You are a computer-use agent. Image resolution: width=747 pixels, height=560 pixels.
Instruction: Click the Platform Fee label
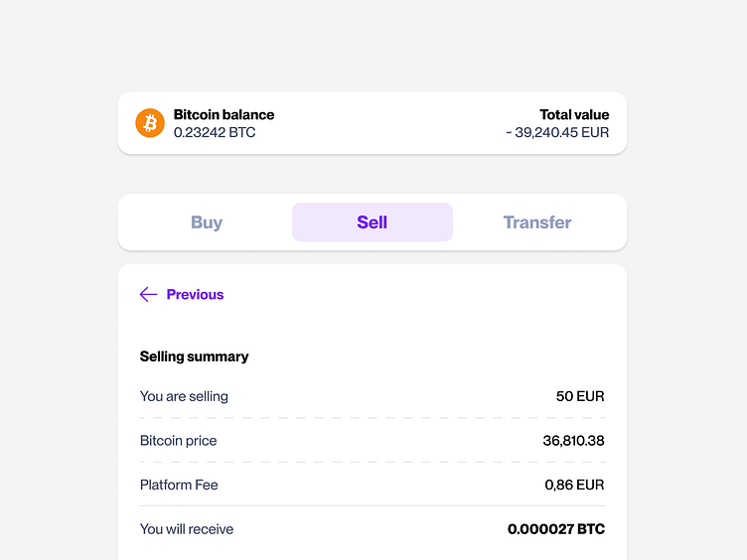179,486
